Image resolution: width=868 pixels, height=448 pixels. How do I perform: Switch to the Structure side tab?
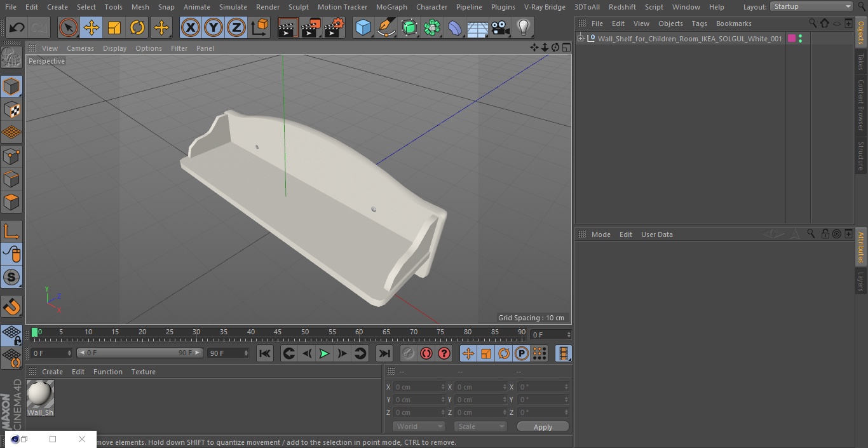pos(861,156)
